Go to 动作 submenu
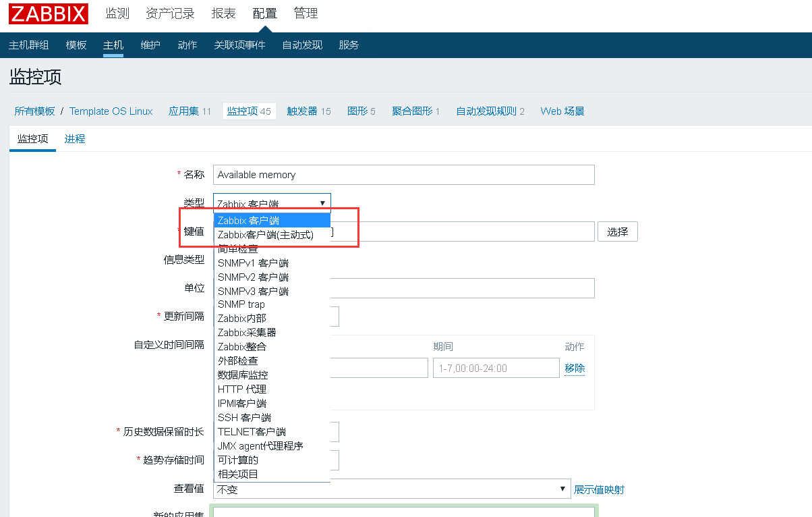Screen dimensions: 812x517 187,45
